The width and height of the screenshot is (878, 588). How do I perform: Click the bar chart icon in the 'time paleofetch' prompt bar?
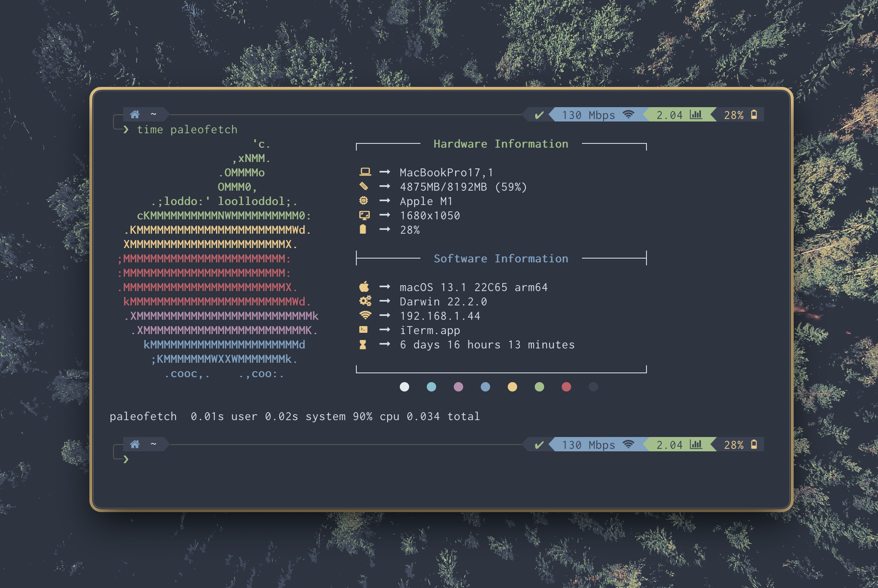click(696, 114)
